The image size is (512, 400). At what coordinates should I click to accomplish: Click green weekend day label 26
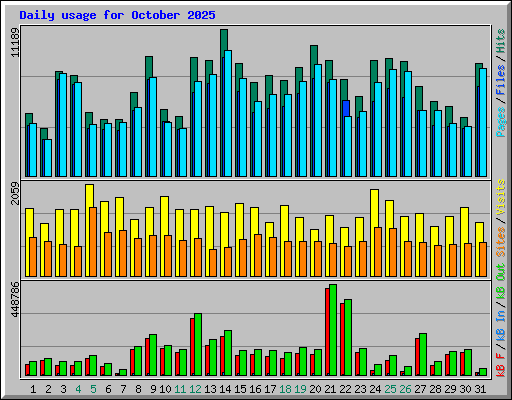(405, 389)
